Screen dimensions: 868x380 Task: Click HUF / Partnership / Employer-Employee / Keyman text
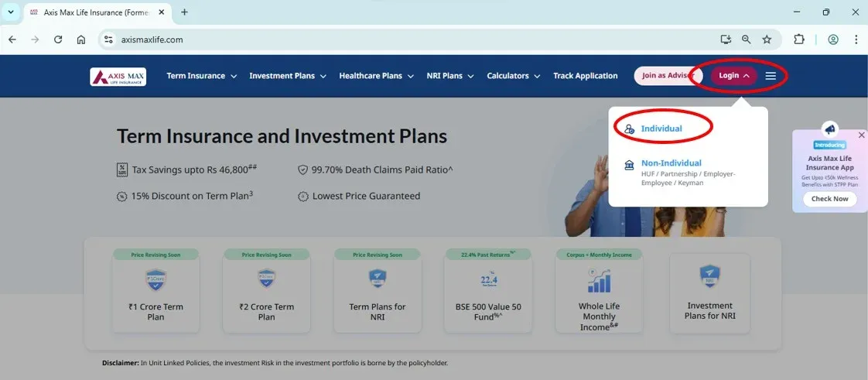(688, 178)
